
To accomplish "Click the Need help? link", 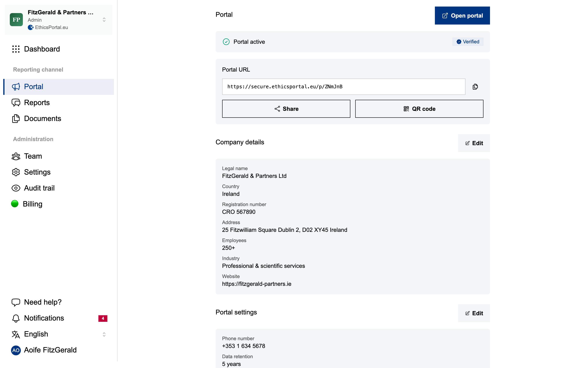I will point(59,302).
